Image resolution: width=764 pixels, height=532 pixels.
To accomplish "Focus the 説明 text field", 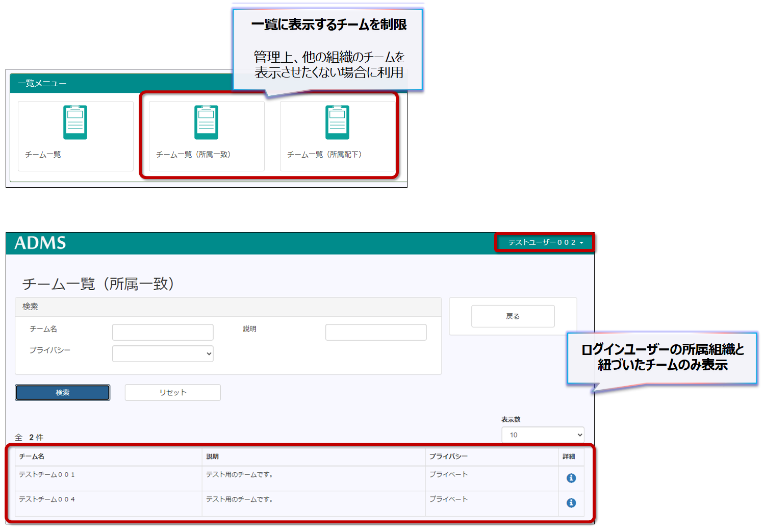I will (376, 332).
